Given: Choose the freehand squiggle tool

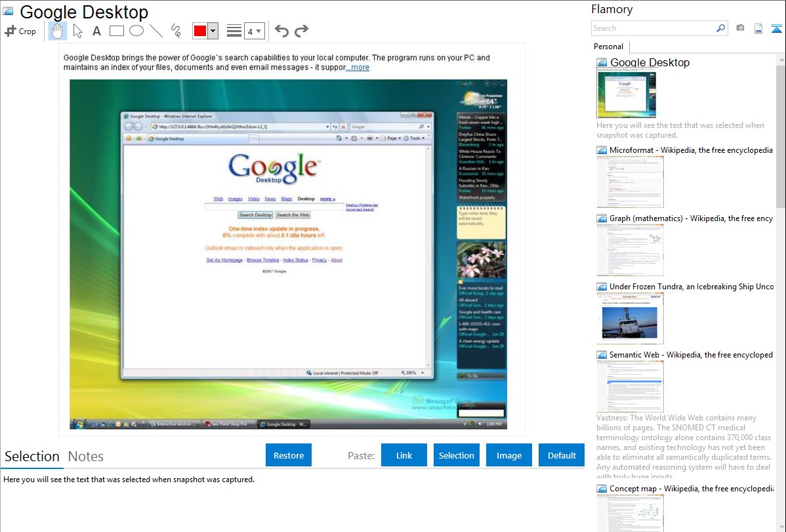Looking at the screenshot, I should coord(176,31).
